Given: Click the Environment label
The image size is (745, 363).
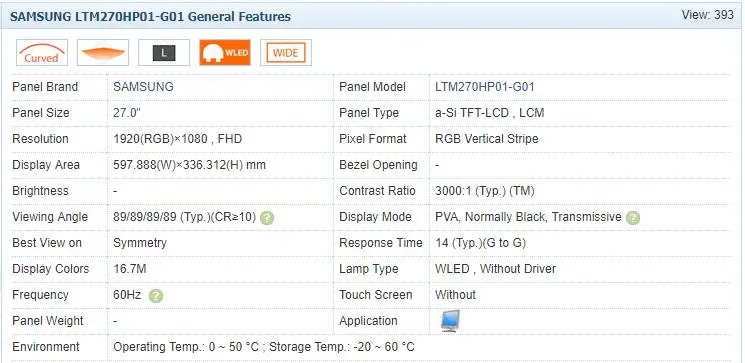Looking at the screenshot, I should click(46, 347).
